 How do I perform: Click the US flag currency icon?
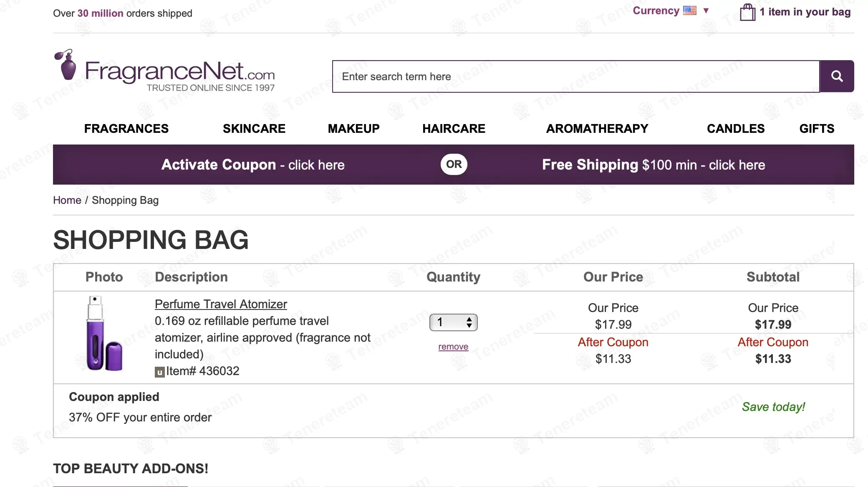tap(689, 11)
